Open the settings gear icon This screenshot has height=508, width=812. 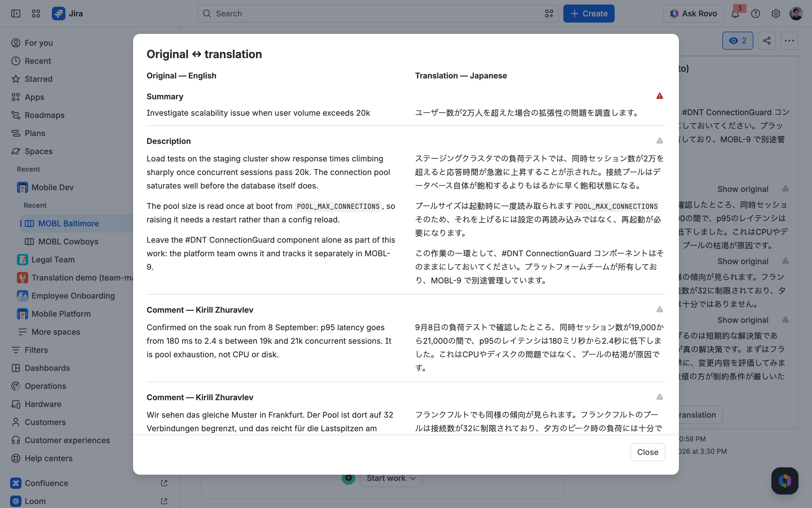[775, 14]
